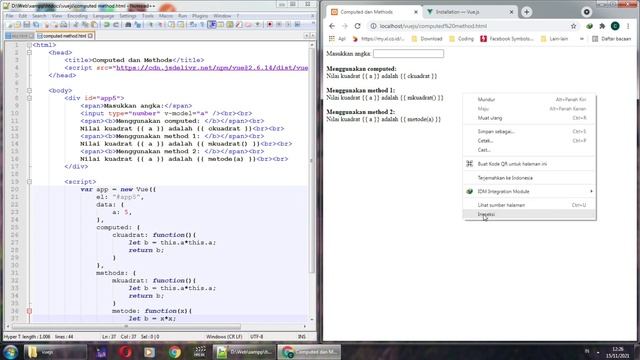
Task: Click the Open file icon in Notepad++ toolbar
Action: tap(18, 25)
